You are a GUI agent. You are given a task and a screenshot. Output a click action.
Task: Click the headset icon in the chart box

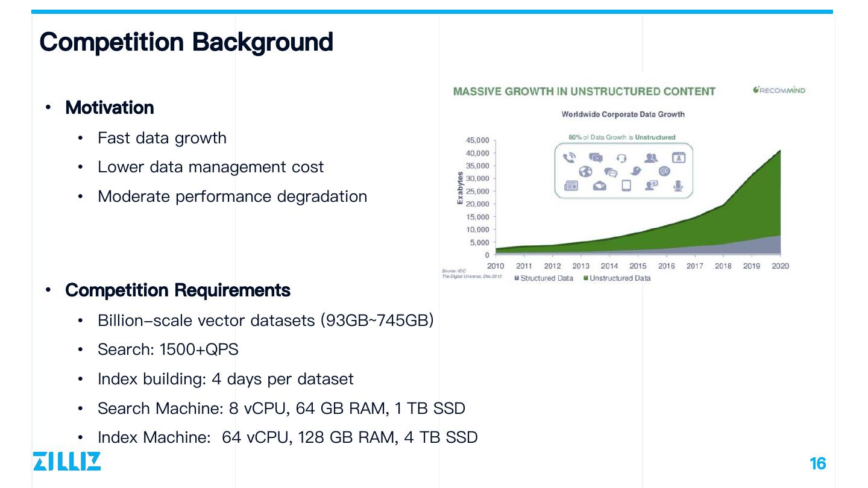(622, 158)
